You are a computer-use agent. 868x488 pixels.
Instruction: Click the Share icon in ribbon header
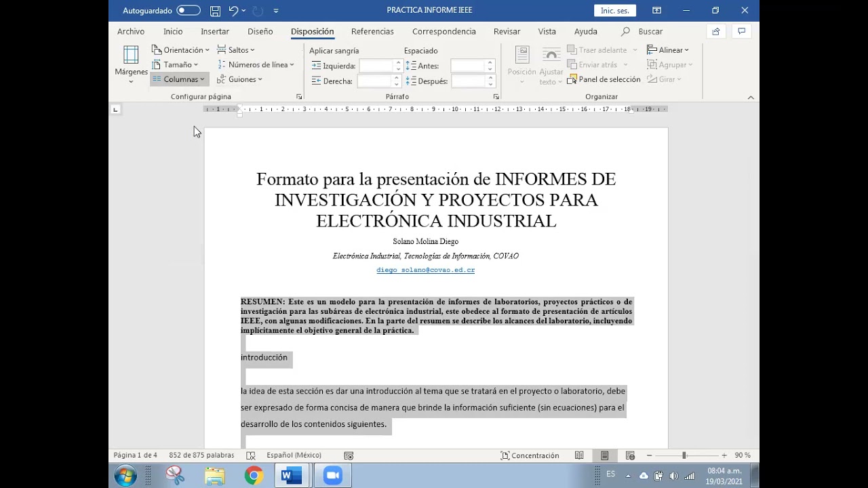(716, 31)
